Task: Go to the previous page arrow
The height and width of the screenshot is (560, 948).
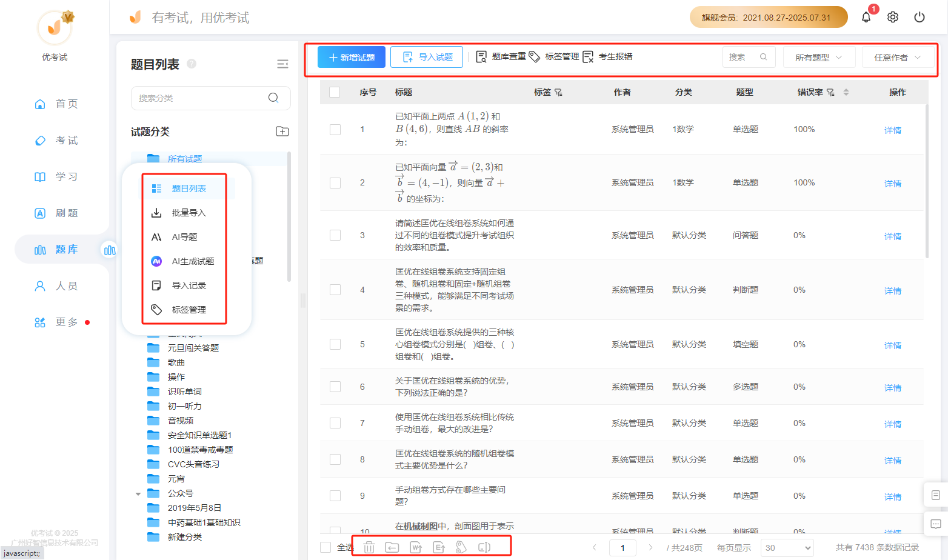Action: pyautogui.click(x=595, y=547)
